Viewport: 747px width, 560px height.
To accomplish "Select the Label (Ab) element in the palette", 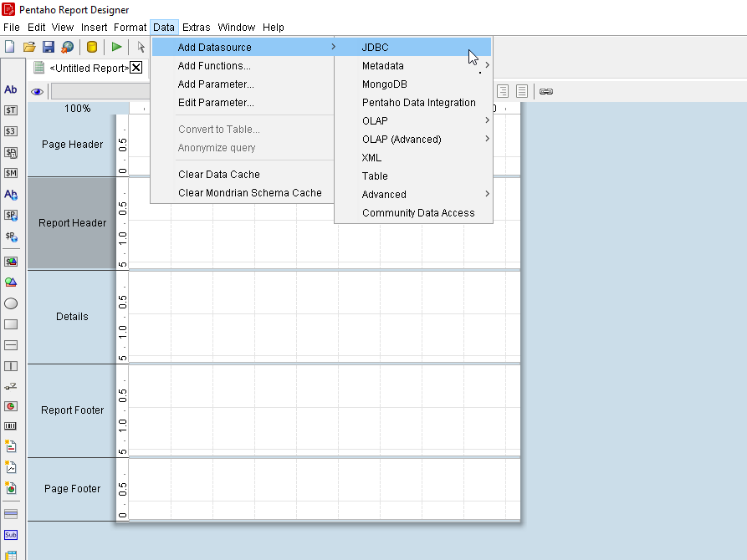I will [11, 89].
